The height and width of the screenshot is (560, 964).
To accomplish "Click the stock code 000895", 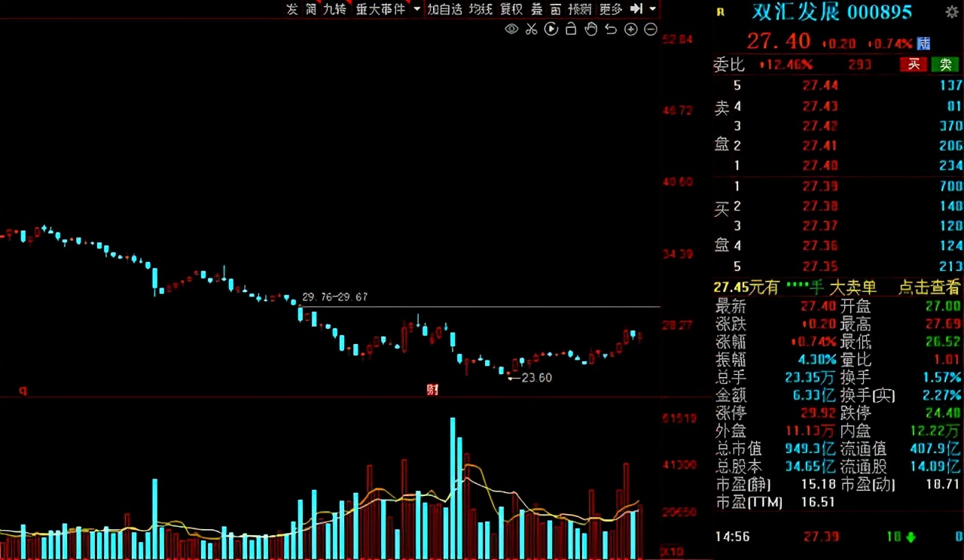I will click(880, 12).
